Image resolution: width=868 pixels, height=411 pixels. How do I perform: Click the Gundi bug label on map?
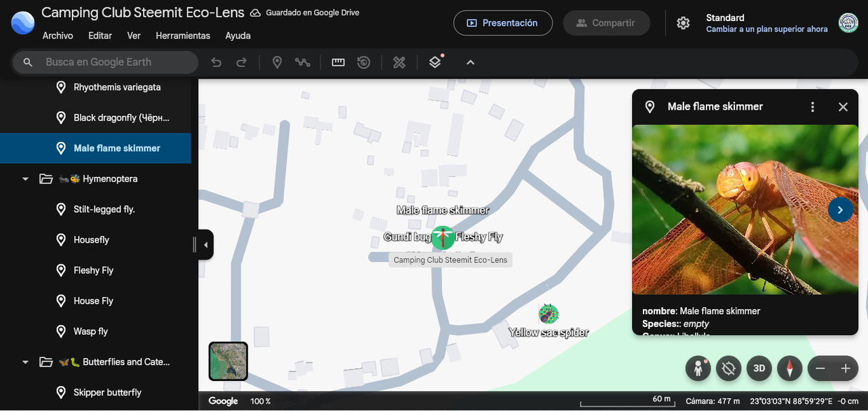[407, 237]
